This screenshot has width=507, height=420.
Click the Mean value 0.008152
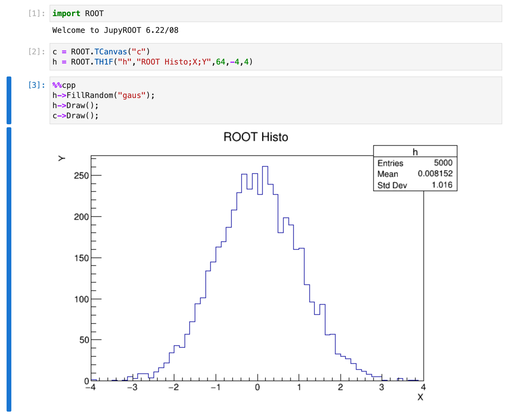pyautogui.click(x=435, y=174)
